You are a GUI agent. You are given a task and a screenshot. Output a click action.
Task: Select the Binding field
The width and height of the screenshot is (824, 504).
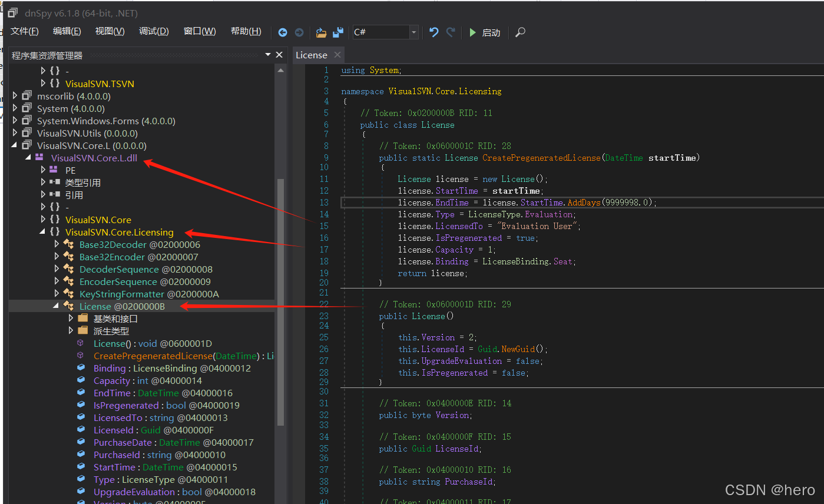point(172,368)
